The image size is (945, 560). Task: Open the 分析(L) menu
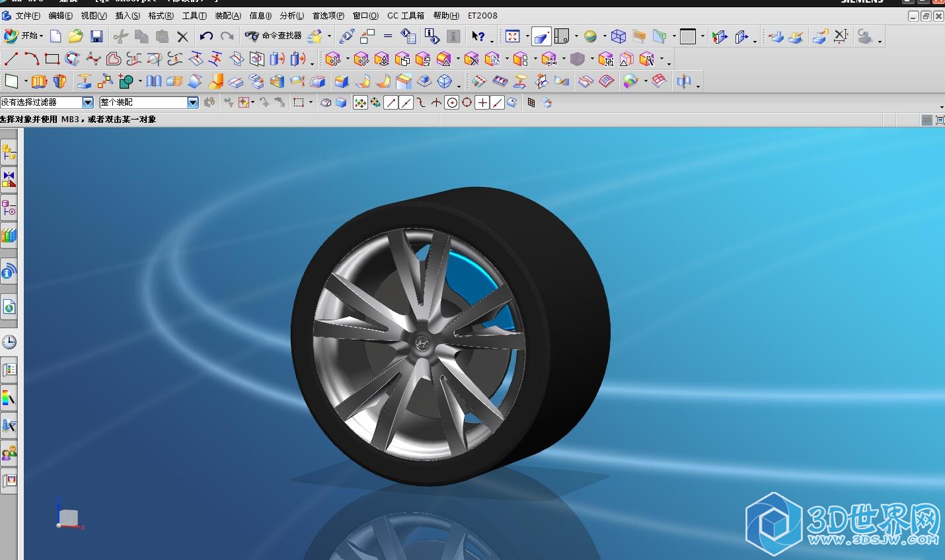291,16
